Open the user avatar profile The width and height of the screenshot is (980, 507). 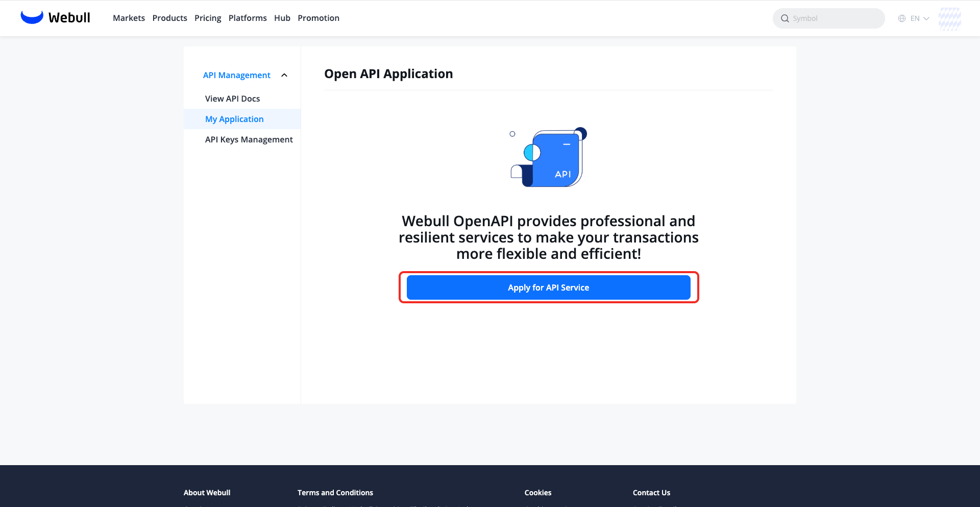point(949,18)
